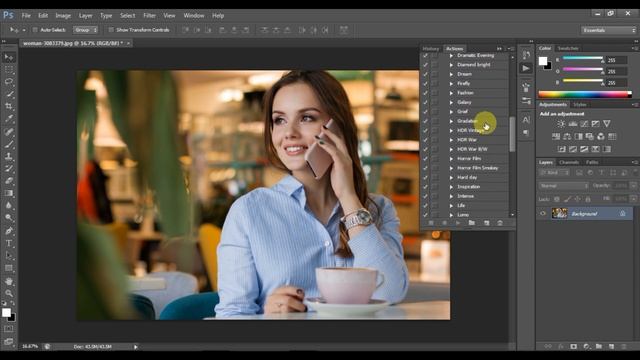
Task: Open the collapsed Character panel icon
Action: [526, 120]
